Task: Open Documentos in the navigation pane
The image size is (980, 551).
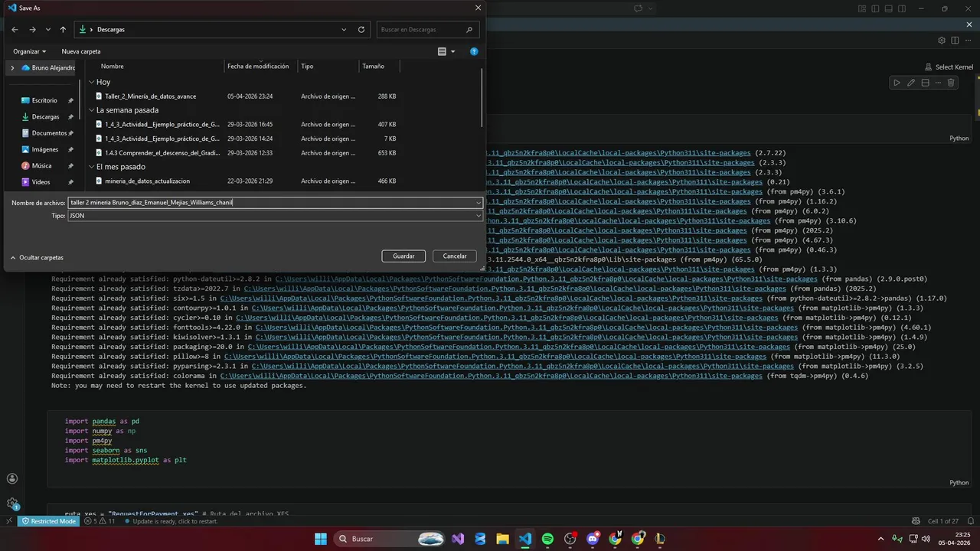Action: 49,133
